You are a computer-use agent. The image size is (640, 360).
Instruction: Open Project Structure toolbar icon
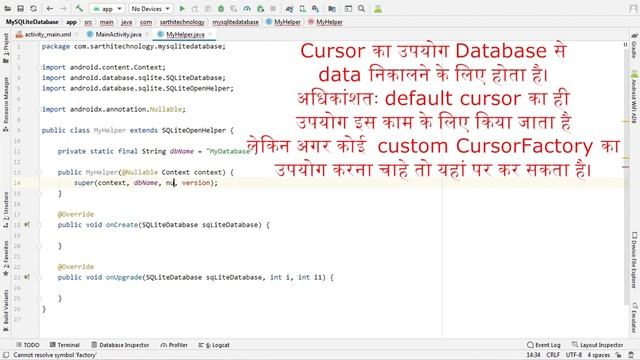pos(332,9)
